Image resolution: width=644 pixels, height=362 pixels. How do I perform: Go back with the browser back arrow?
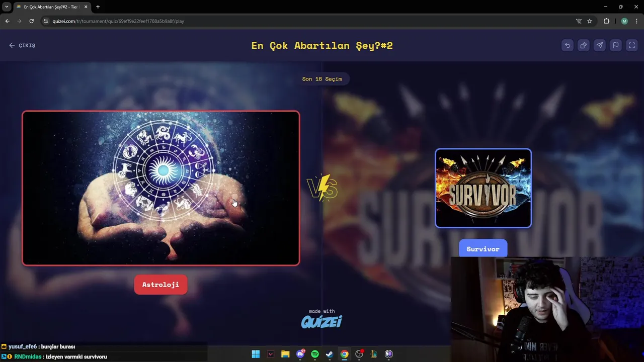(x=7, y=21)
